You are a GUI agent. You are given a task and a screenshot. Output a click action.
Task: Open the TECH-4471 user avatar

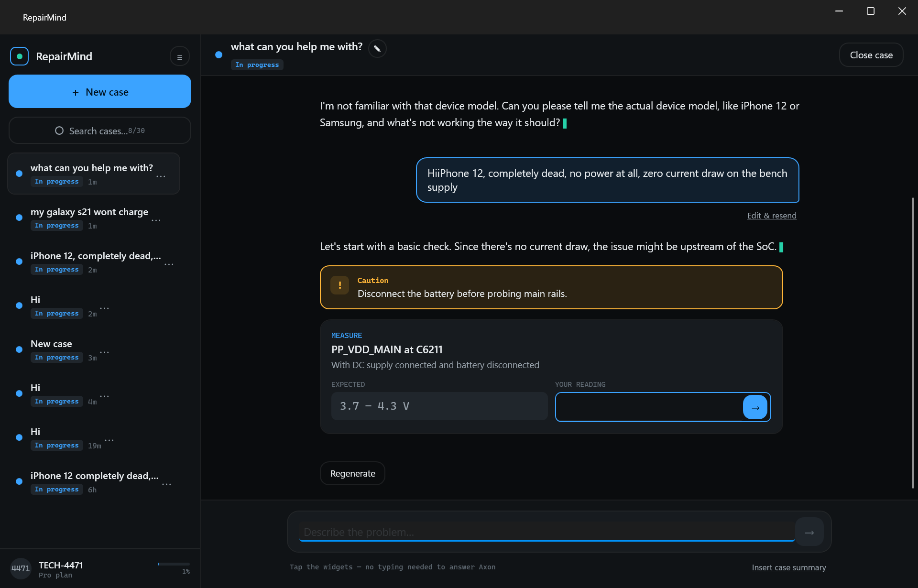[21, 569]
